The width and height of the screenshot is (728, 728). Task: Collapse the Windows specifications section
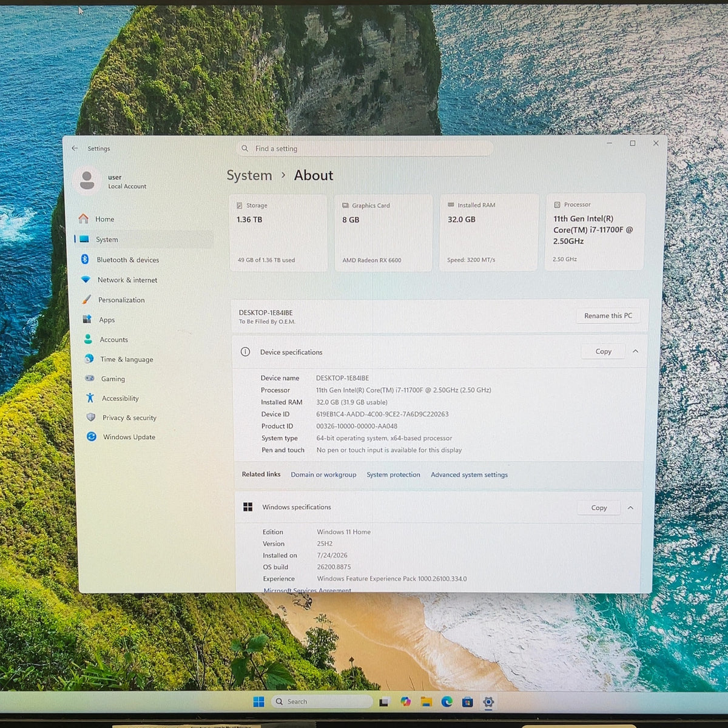(630, 508)
